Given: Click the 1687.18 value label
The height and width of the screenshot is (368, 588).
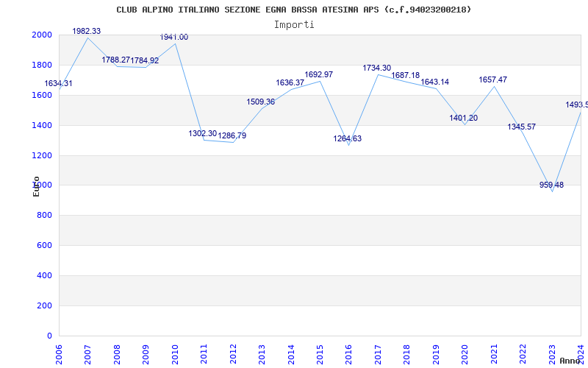Looking at the screenshot, I should point(406,75).
